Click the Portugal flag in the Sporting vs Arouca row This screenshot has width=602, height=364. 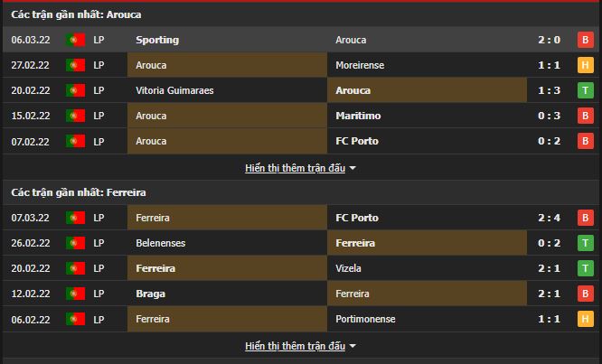[x=76, y=40]
